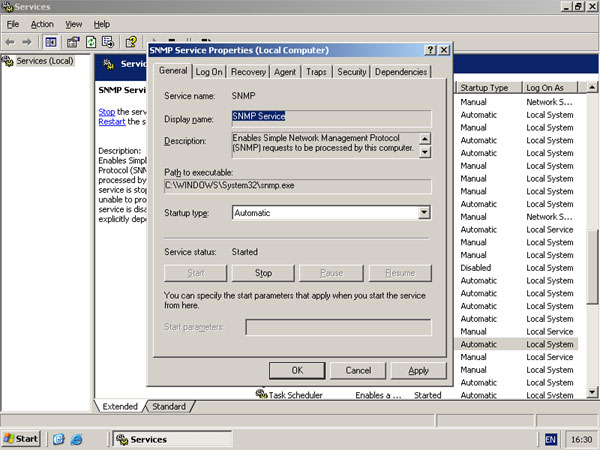Click the Stop the service link
The image size is (600, 450).
click(107, 112)
